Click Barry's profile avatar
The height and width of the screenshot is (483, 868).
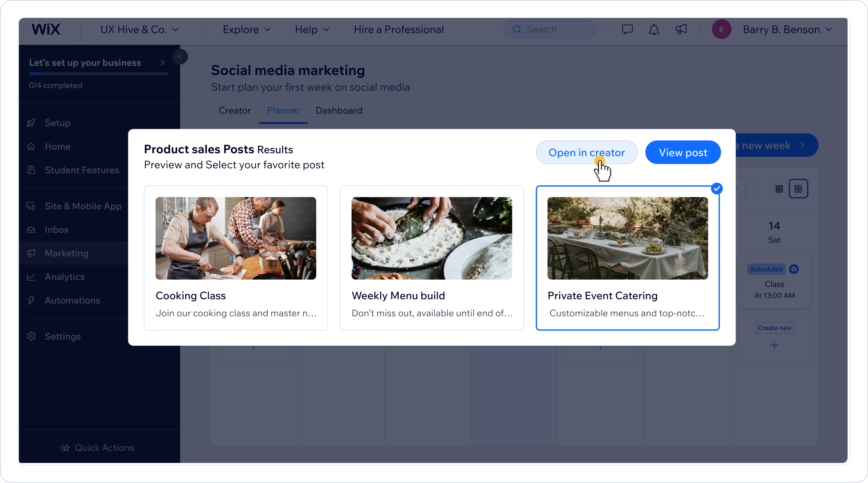(721, 29)
